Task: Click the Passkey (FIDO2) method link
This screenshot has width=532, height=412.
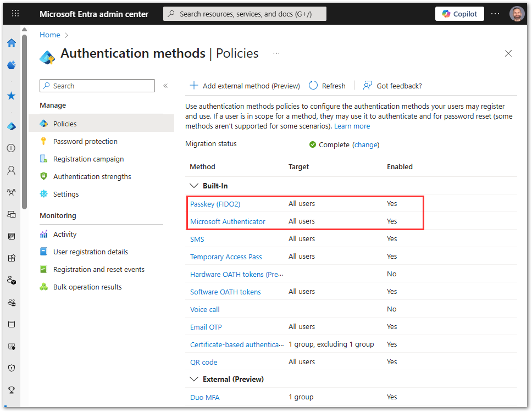Action: pyautogui.click(x=215, y=204)
